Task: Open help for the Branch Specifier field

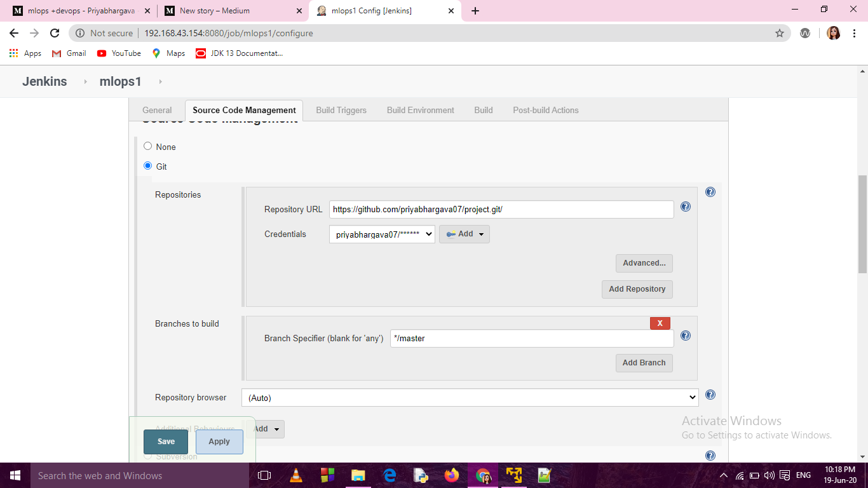Action: [686, 335]
